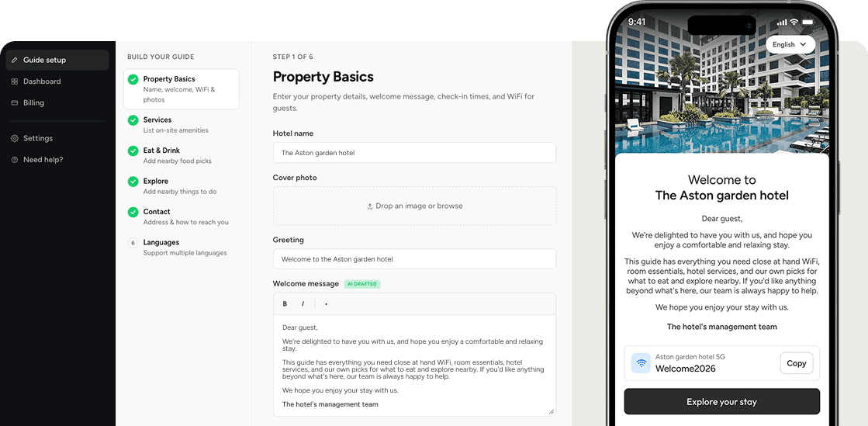
Task: Click the Drop an image or browse area
Action: coord(415,206)
